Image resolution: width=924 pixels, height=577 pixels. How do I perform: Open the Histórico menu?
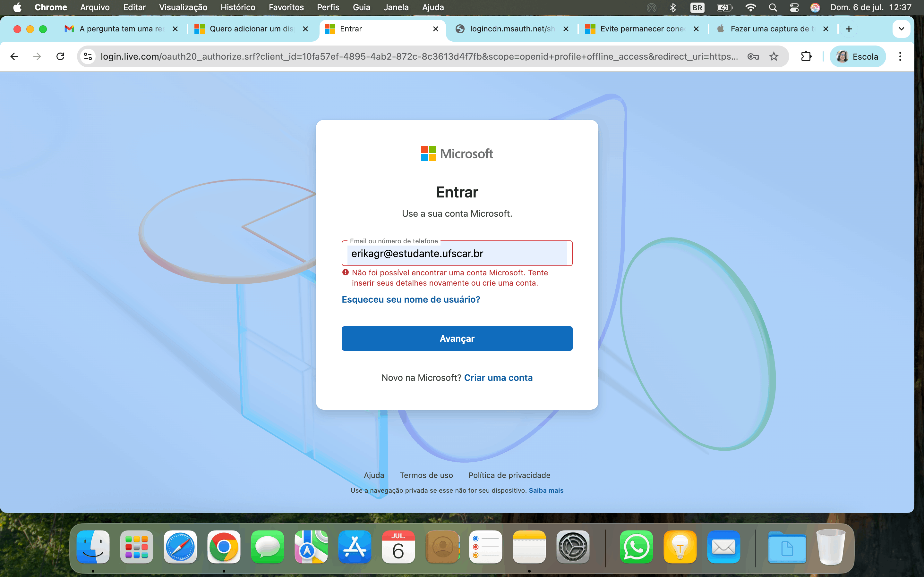(x=238, y=8)
